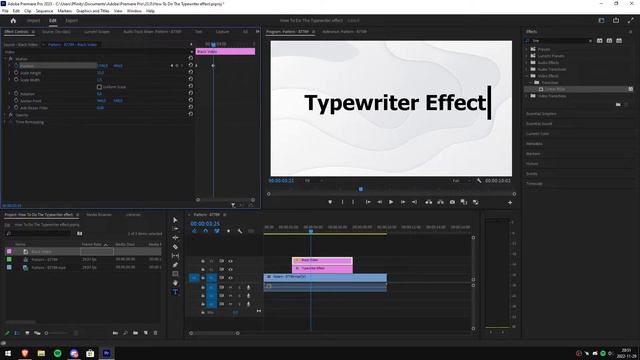Switch to the Export workspace tab

click(71, 20)
